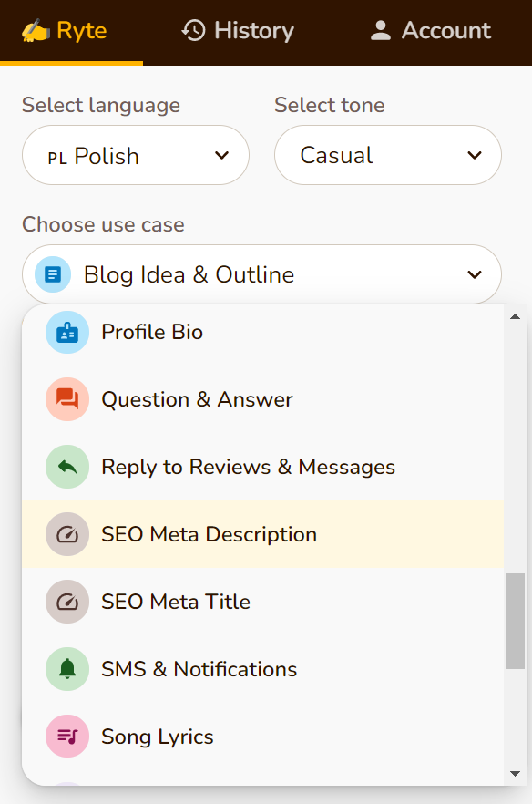
Task: Click the Profile Bio badge icon
Action: coord(67,332)
